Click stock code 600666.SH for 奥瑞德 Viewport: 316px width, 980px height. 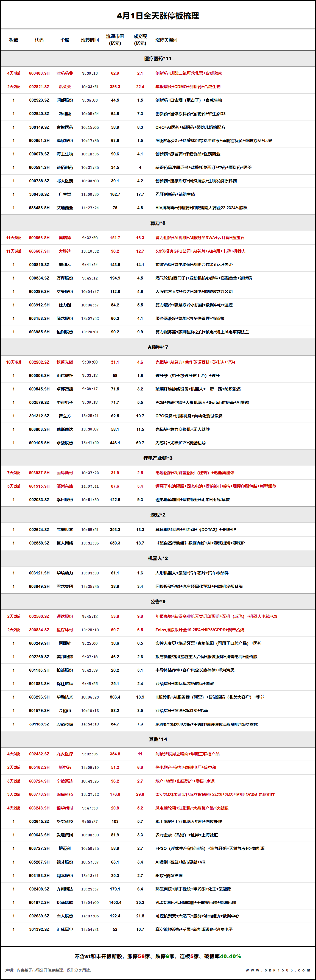coord(39,238)
